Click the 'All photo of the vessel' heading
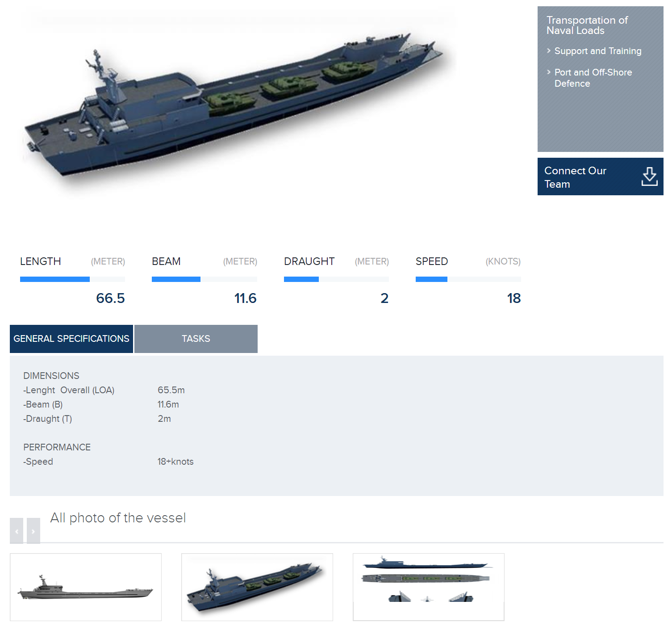672x643 pixels. 118,518
